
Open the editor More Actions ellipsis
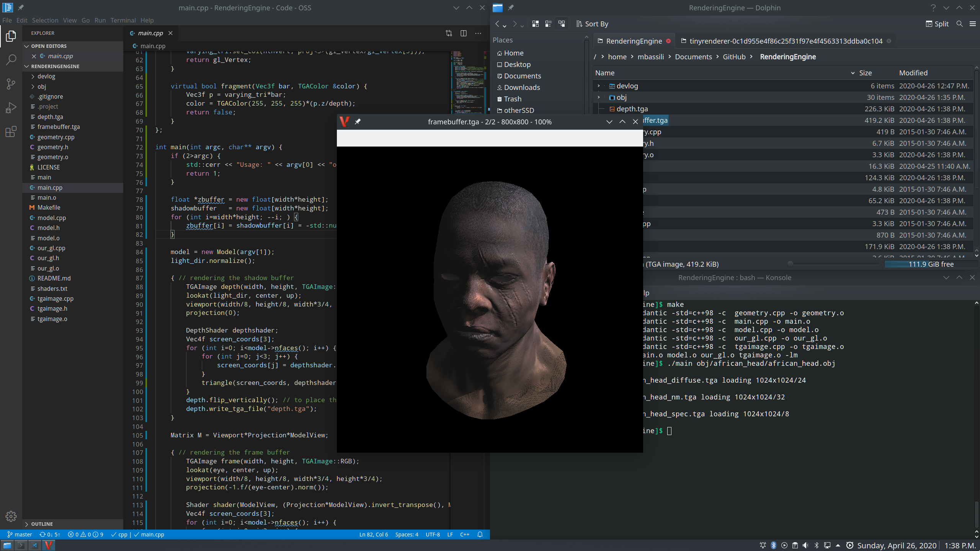click(x=478, y=33)
